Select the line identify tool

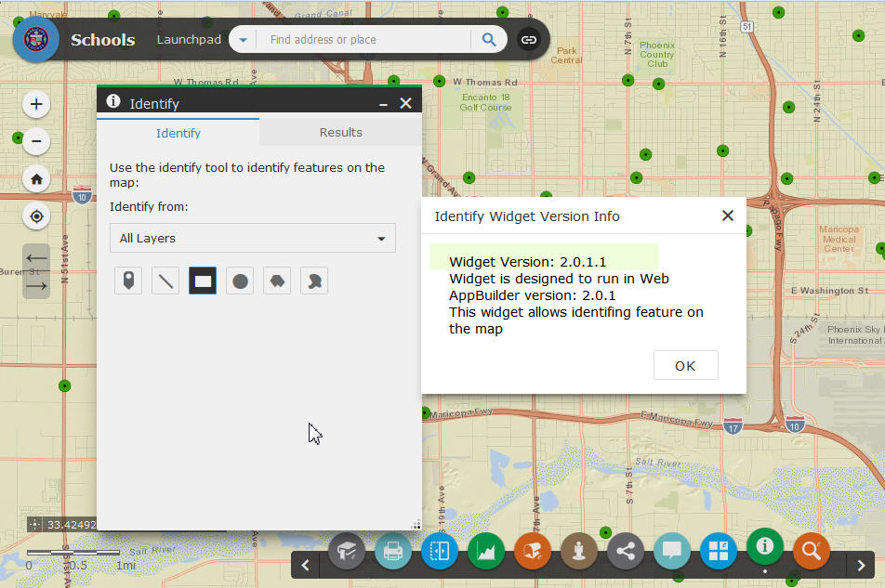(x=165, y=281)
